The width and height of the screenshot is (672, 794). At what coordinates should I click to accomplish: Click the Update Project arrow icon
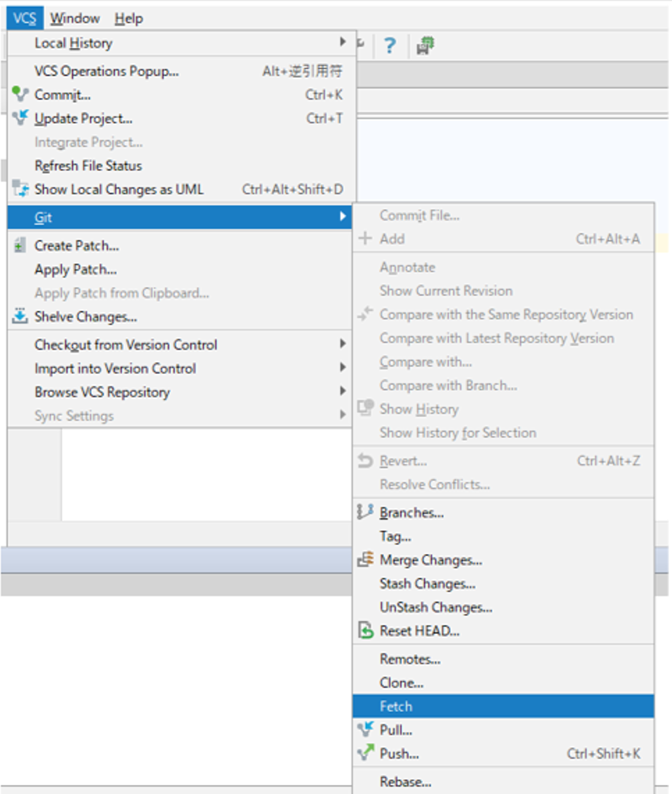click(x=20, y=118)
